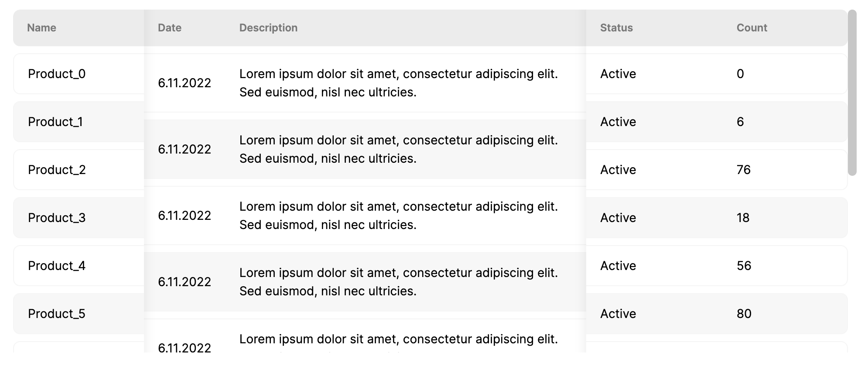
Task: Click the Status column header
Action: click(616, 28)
